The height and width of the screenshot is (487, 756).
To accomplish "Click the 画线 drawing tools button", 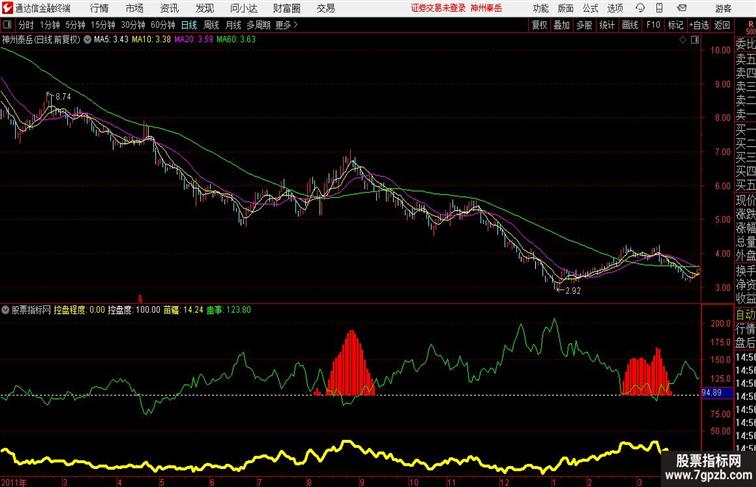I will click(x=630, y=25).
